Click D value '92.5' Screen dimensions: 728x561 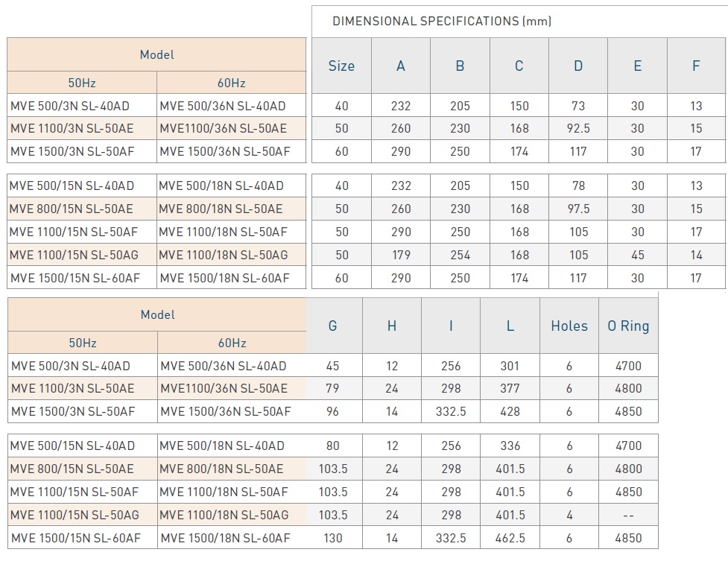point(578,129)
